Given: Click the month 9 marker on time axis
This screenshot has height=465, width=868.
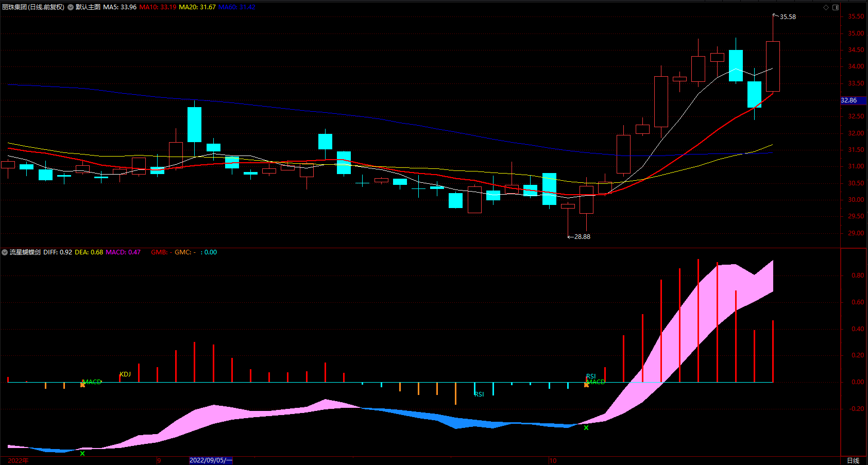Looking at the screenshot, I should pos(159,461).
